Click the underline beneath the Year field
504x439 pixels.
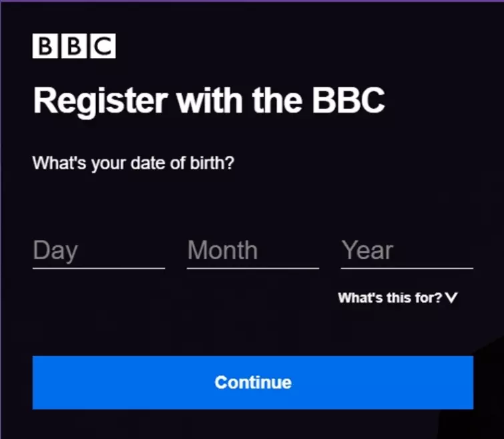tap(407, 268)
